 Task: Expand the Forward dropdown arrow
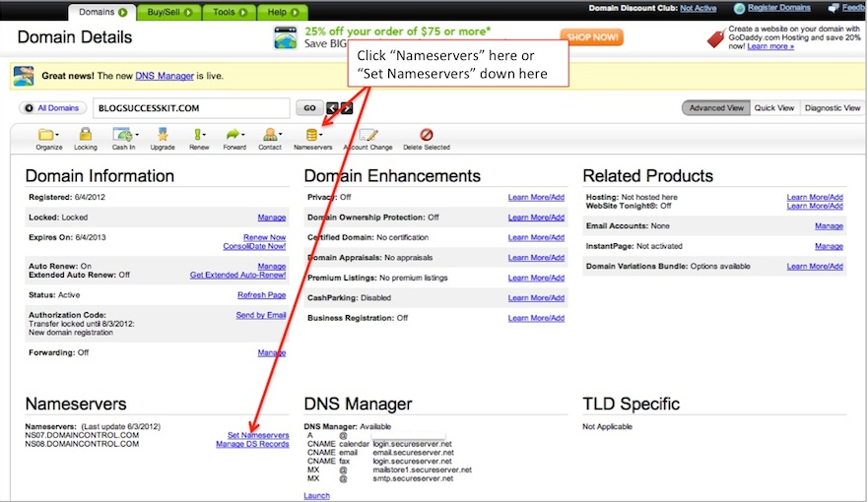[x=243, y=135]
